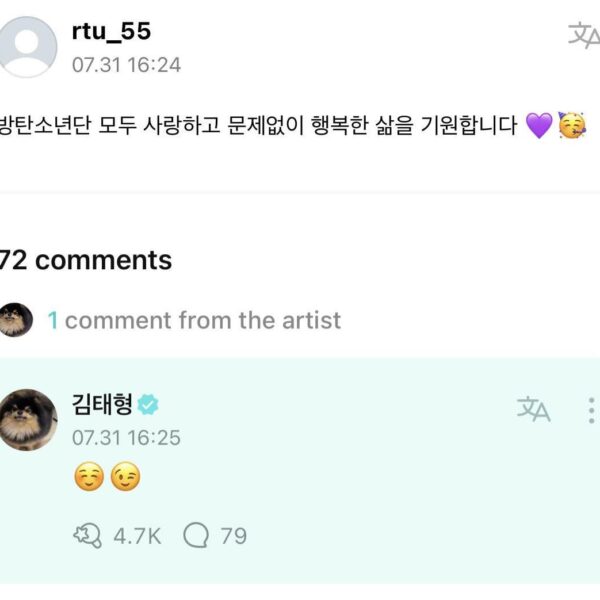This screenshot has height=600, width=600.
Task: Tap the translate icon on rtu_55's post
Action: coord(582,35)
